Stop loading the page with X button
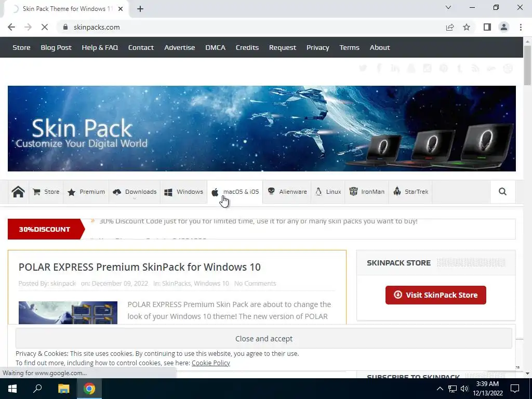 point(45,27)
